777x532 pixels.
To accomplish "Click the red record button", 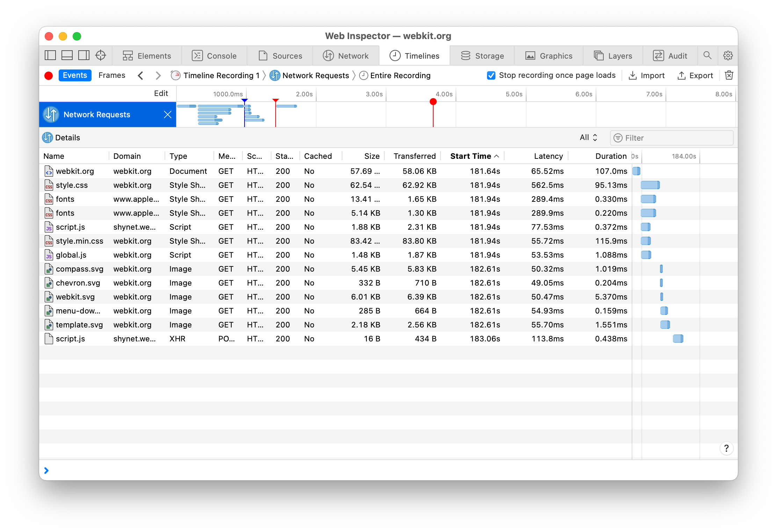I will click(x=49, y=75).
